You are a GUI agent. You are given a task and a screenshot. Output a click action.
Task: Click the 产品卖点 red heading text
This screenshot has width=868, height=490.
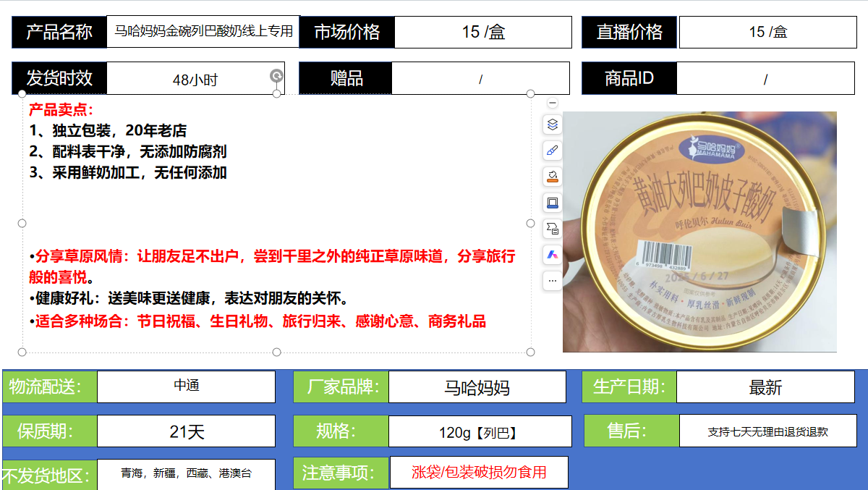click(61, 111)
